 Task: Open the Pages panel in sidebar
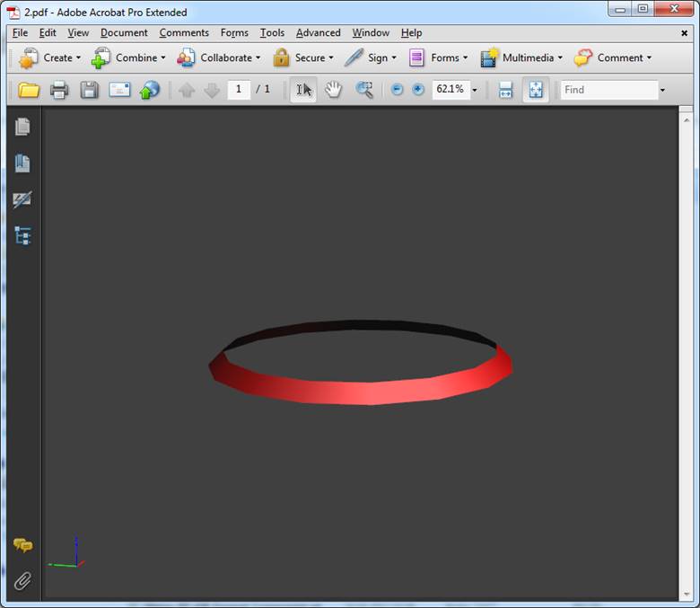coord(22,128)
